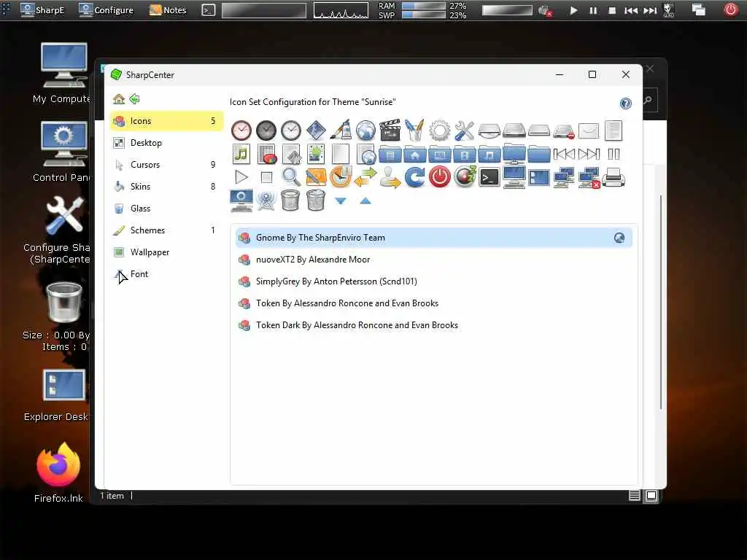Open the Skins section

166,187
